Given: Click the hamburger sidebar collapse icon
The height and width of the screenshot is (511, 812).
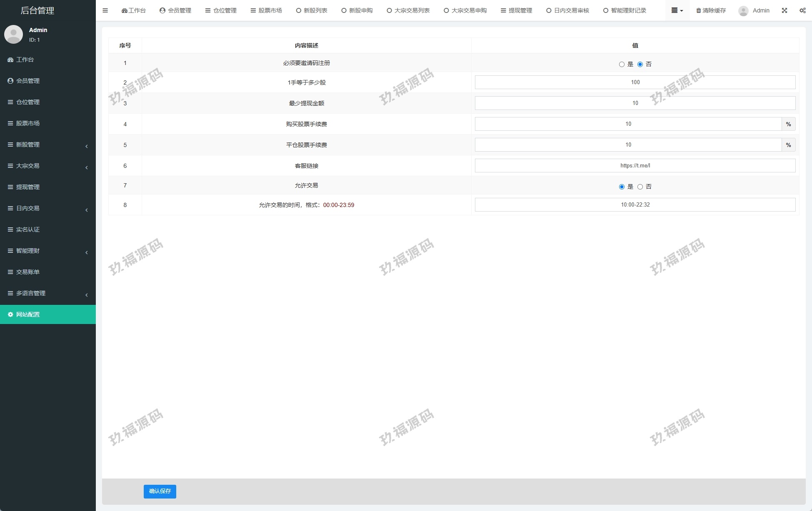Looking at the screenshot, I should click(x=105, y=10).
